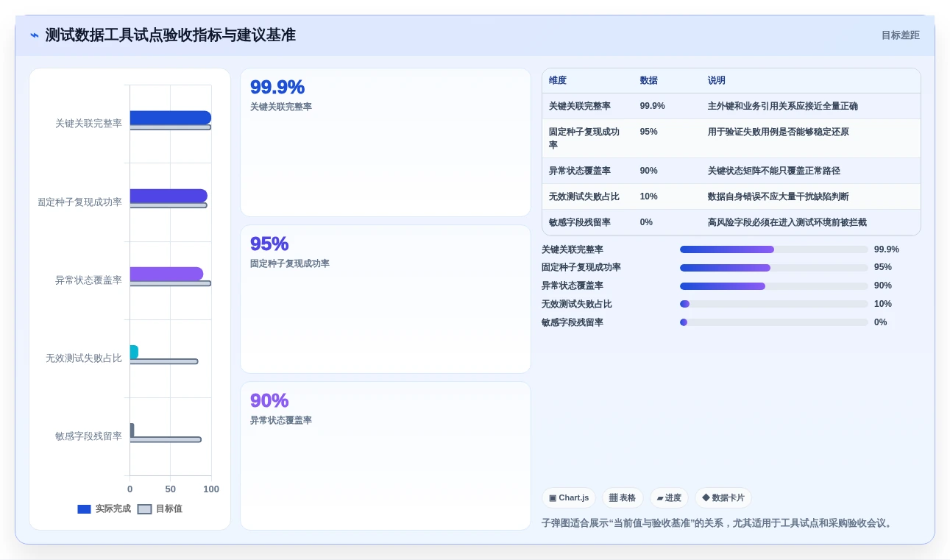Click the 固定种子复现成功率 label in the data card
Image resolution: width=950 pixels, height=560 pixels.
pyautogui.click(x=290, y=263)
